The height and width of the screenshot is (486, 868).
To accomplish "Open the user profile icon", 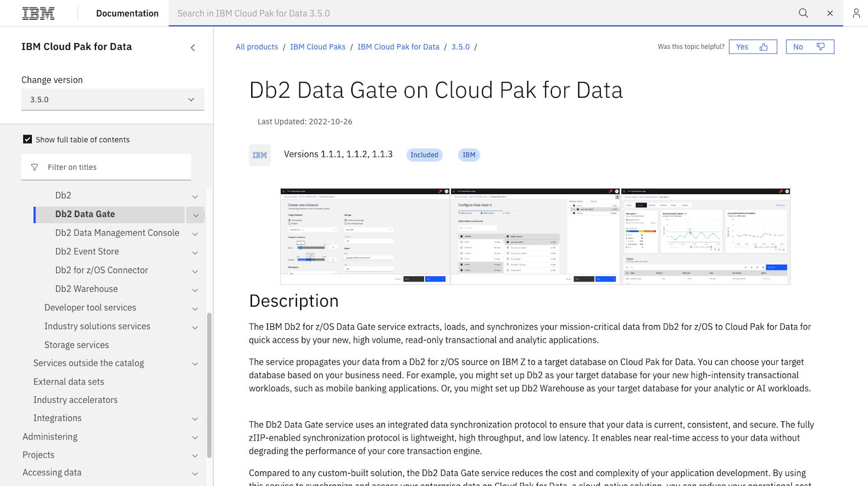I will (856, 13).
